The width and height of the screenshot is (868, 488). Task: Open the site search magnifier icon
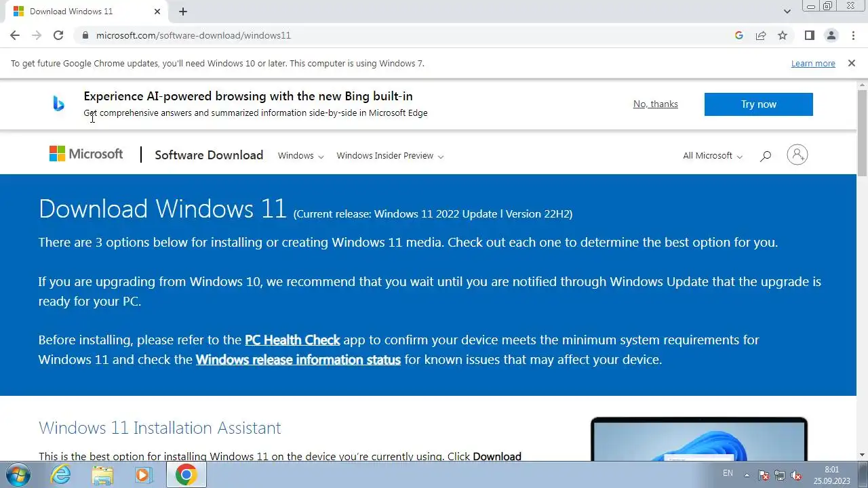[766, 156]
